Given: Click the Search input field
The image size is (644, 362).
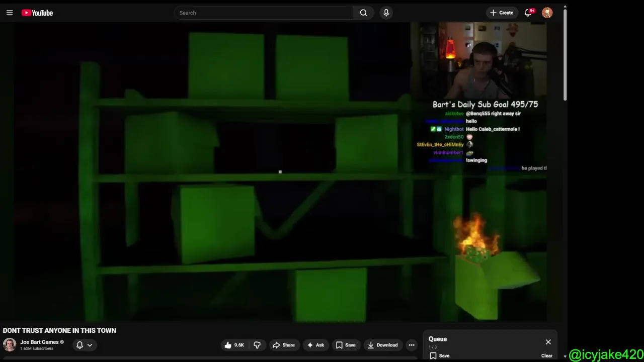Looking at the screenshot, I should coord(263,13).
